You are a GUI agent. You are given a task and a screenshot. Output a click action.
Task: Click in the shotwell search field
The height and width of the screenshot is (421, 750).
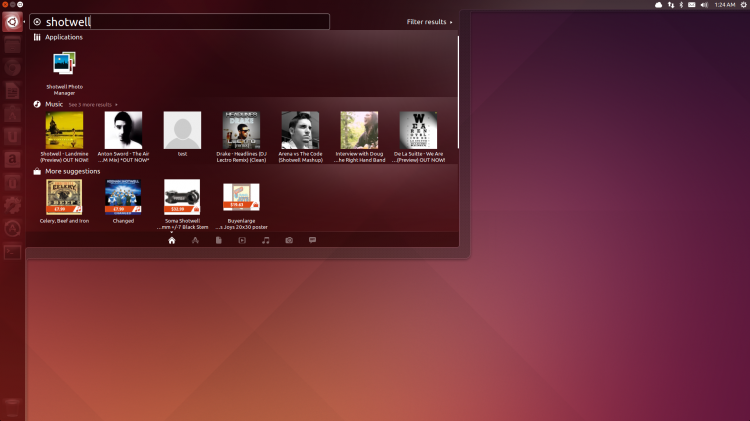(179, 22)
